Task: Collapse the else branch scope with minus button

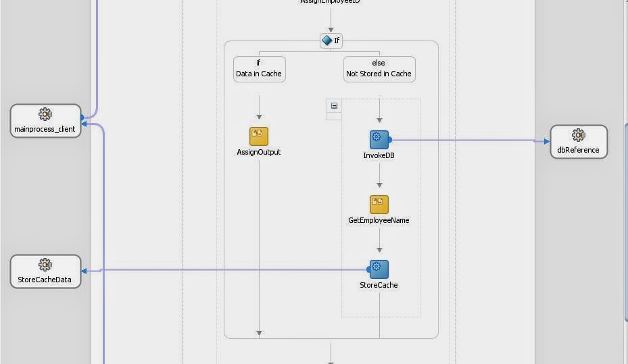Action: (334, 105)
